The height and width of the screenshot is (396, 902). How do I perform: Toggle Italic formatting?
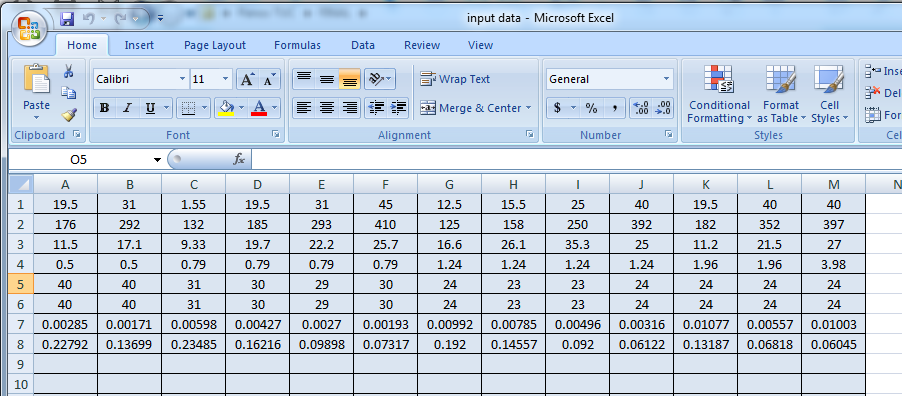tap(127, 108)
